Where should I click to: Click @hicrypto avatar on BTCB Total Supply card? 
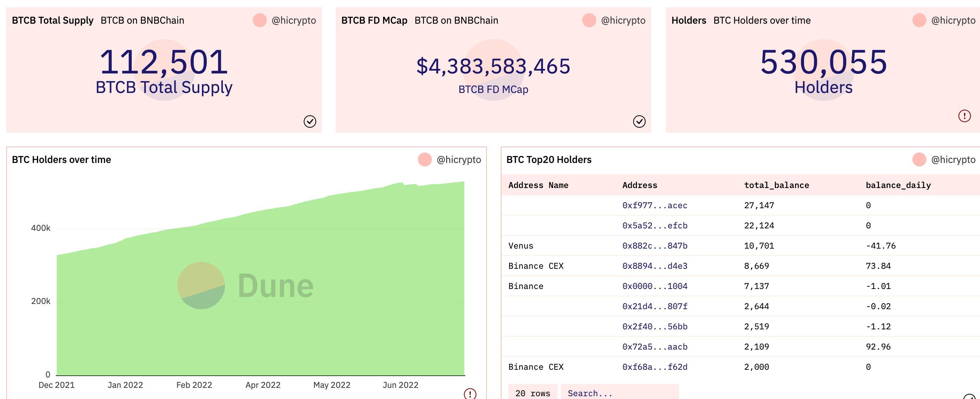pos(259,21)
